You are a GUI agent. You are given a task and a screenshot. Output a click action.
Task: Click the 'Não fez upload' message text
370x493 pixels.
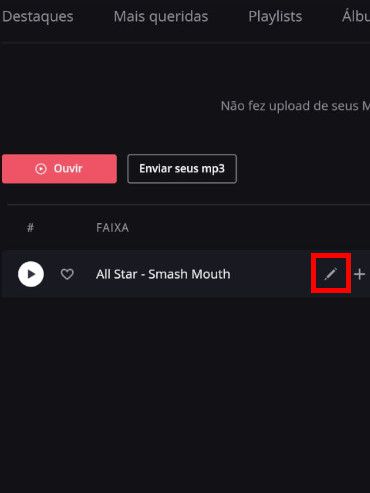295,106
